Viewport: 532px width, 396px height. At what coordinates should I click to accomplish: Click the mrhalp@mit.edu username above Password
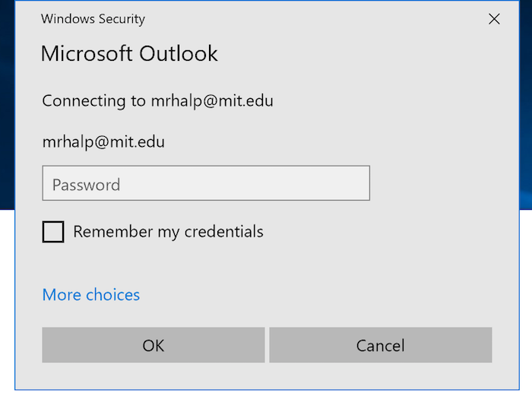coord(103,142)
